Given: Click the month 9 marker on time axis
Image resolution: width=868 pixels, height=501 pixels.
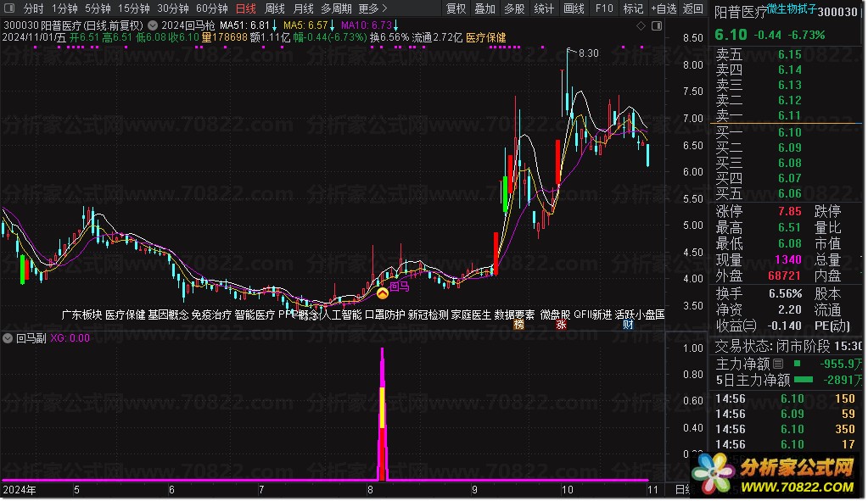Looking at the screenshot, I should click(474, 489).
